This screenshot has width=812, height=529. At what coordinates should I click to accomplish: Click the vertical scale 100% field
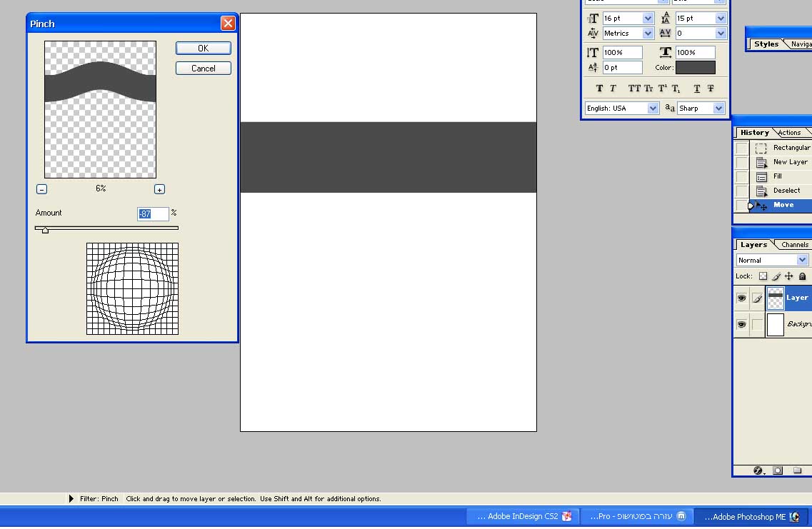(x=623, y=52)
